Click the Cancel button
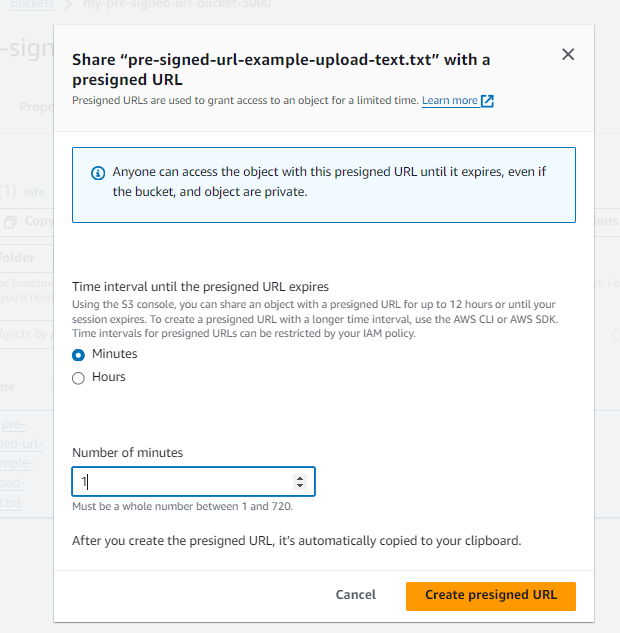Screen dimensions: 620x633 pos(355,595)
